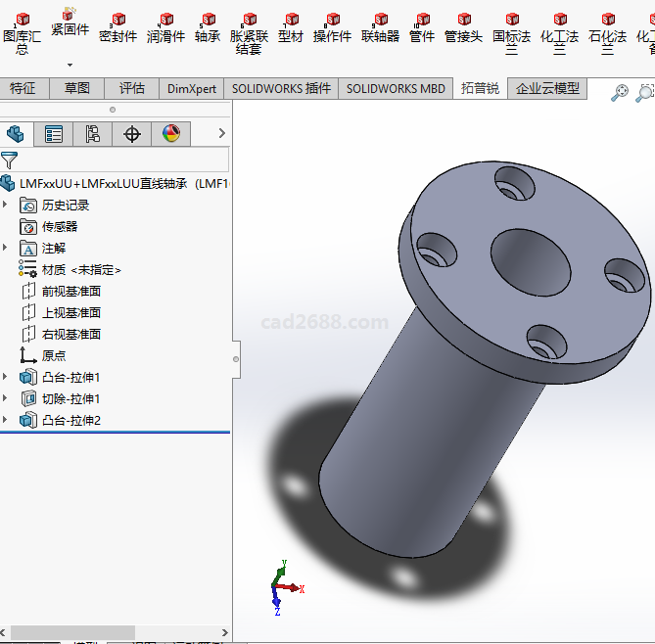Screen dimensions: 655x644
Task: Open the ConfigurationManager panel tab
Action: [x=93, y=134]
